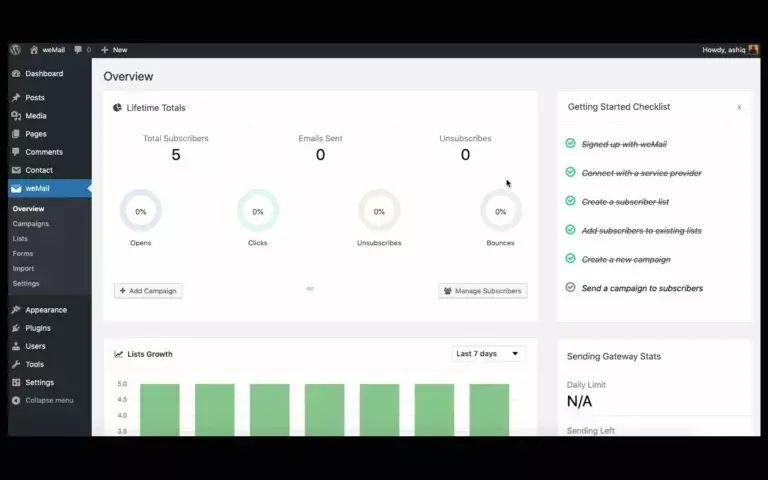Click the WordPress logo in admin bar
This screenshot has height=480, width=768.
[16, 49]
